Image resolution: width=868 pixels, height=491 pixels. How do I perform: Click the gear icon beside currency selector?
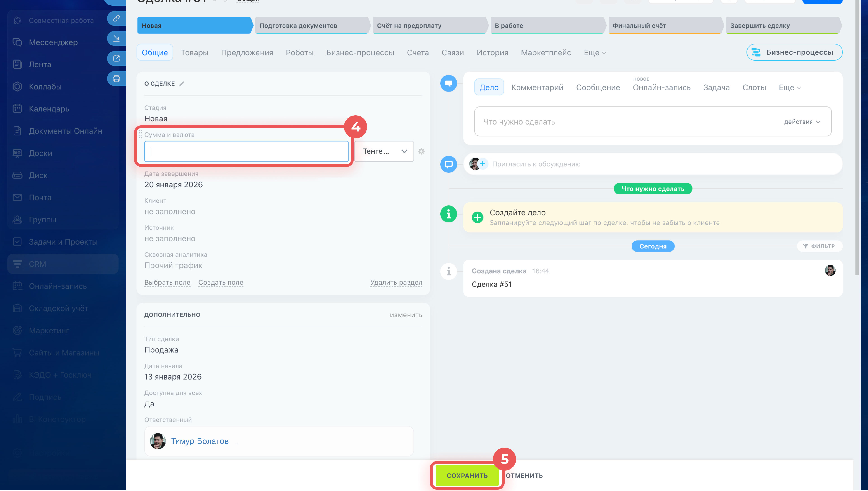(421, 151)
